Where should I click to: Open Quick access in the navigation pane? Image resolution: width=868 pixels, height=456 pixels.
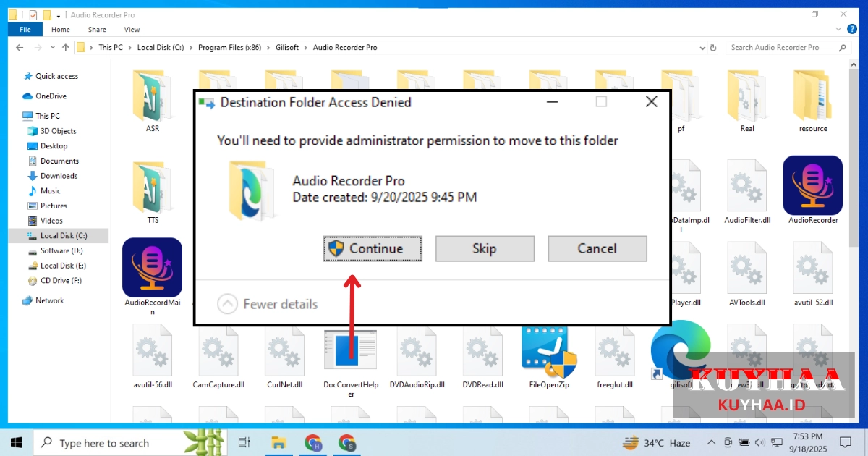point(56,76)
